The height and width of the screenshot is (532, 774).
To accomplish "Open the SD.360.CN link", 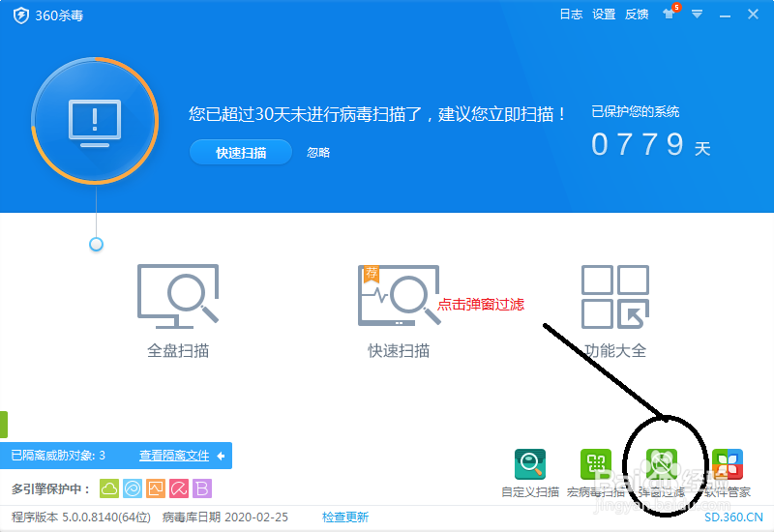I will (x=733, y=517).
